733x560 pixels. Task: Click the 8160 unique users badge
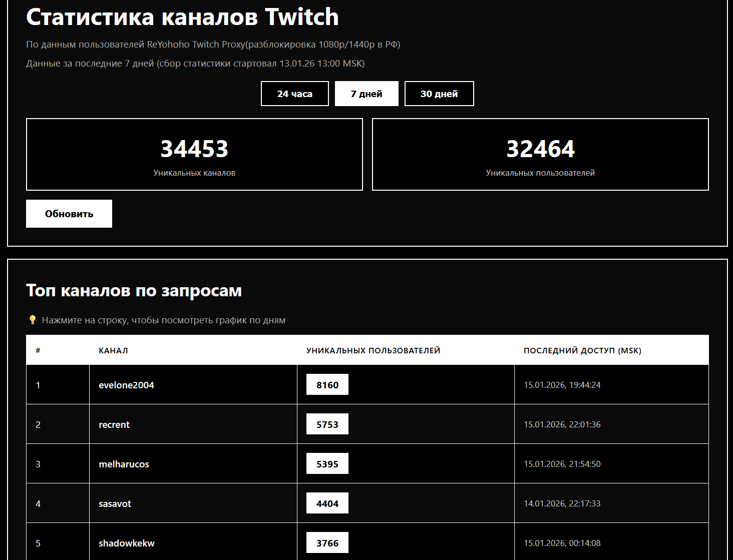[327, 385]
